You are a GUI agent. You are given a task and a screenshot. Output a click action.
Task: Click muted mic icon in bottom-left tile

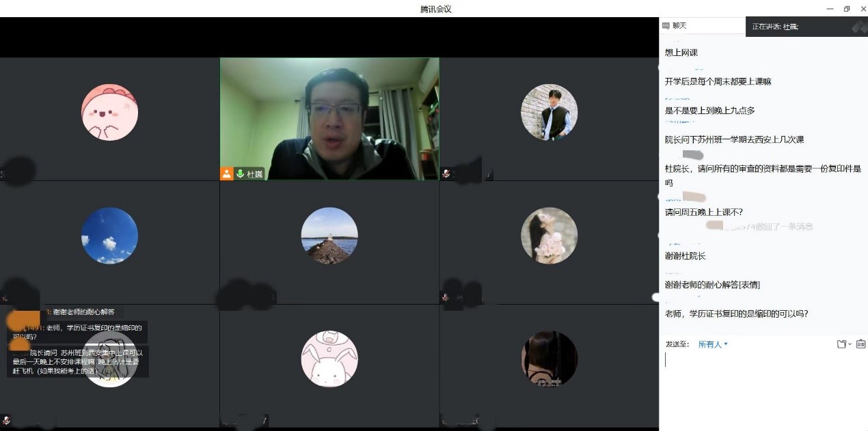pyautogui.click(x=6, y=420)
